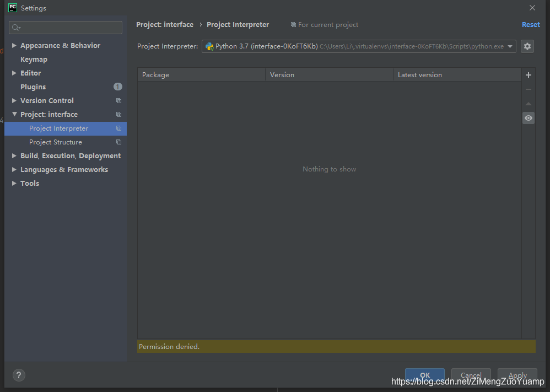
Task: Click the Package column header
Action: (x=201, y=75)
